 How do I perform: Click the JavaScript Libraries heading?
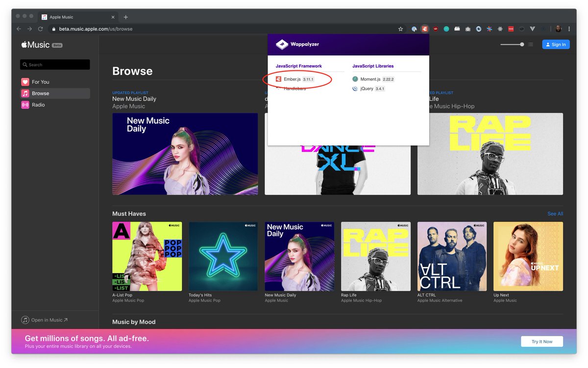click(x=373, y=66)
